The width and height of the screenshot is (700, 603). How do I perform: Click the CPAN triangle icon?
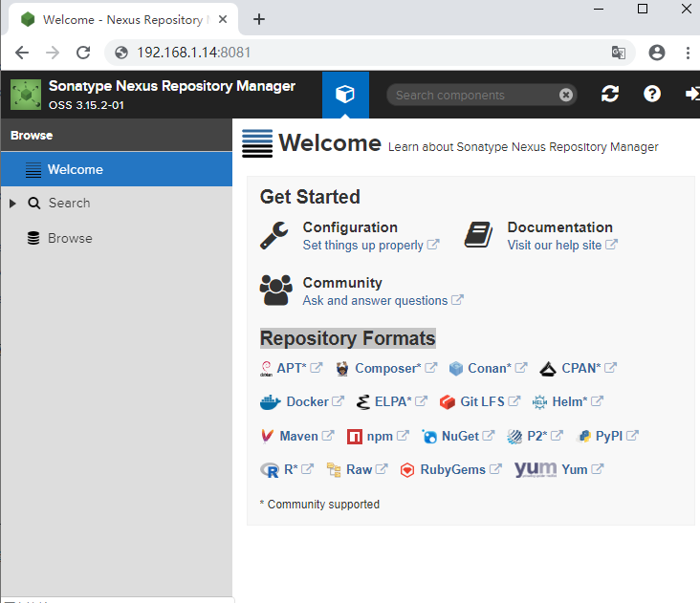pos(548,369)
